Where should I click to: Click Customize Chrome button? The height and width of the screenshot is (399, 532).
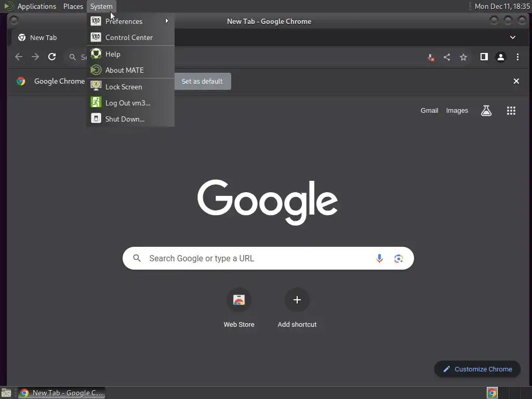point(477,369)
